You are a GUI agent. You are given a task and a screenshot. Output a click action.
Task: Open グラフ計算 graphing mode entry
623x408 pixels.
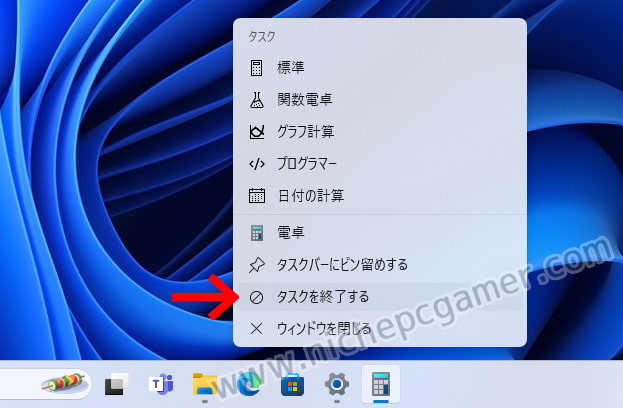pyautogui.click(x=380, y=131)
